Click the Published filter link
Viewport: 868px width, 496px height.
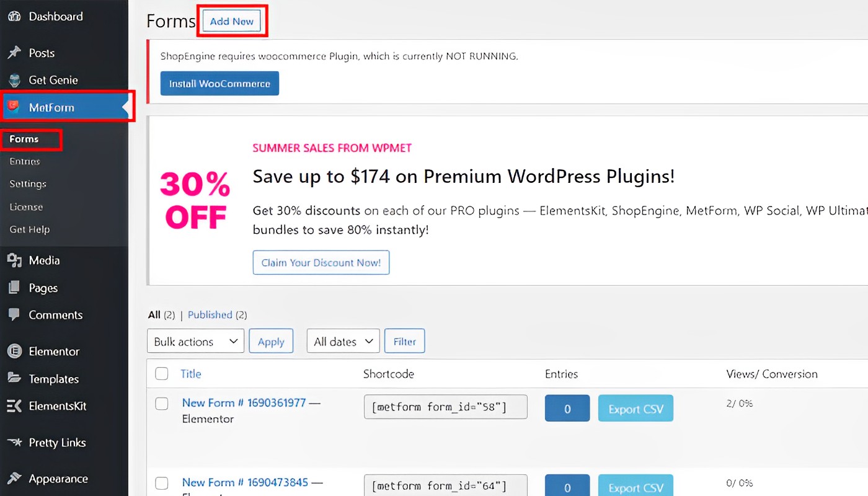[210, 315]
